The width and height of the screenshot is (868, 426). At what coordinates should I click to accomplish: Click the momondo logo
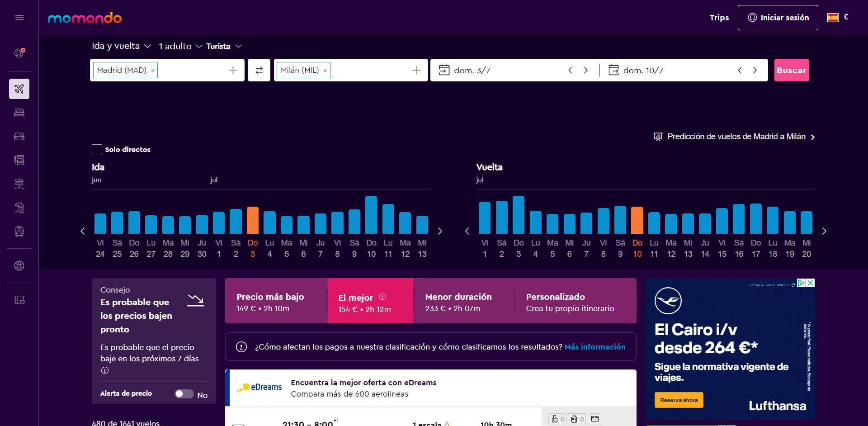pos(85,18)
